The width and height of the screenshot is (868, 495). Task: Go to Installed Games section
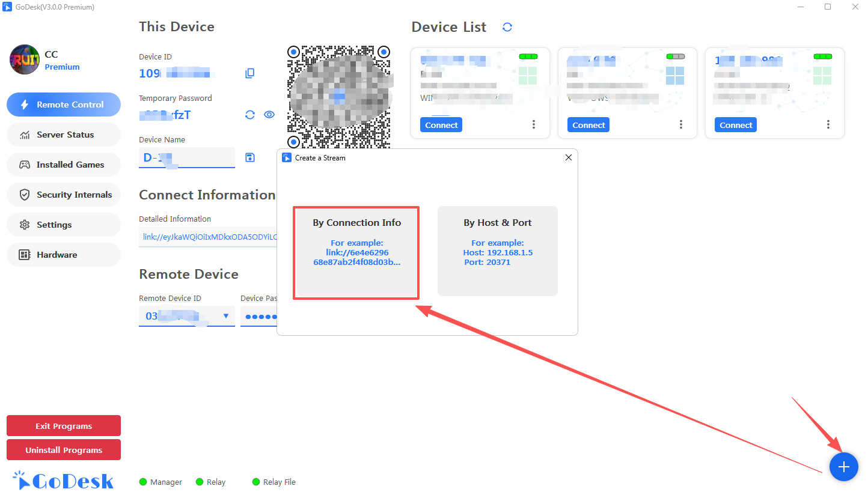point(64,165)
